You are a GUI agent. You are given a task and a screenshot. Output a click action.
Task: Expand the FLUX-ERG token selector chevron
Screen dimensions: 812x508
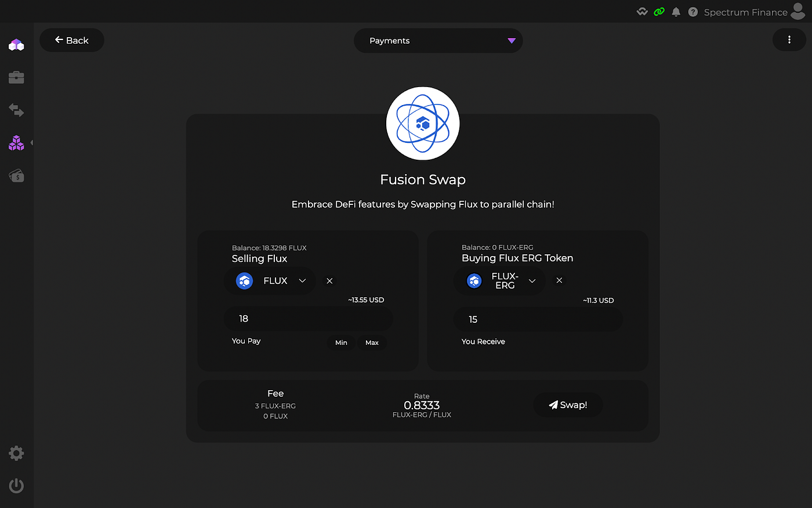(532, 280)
